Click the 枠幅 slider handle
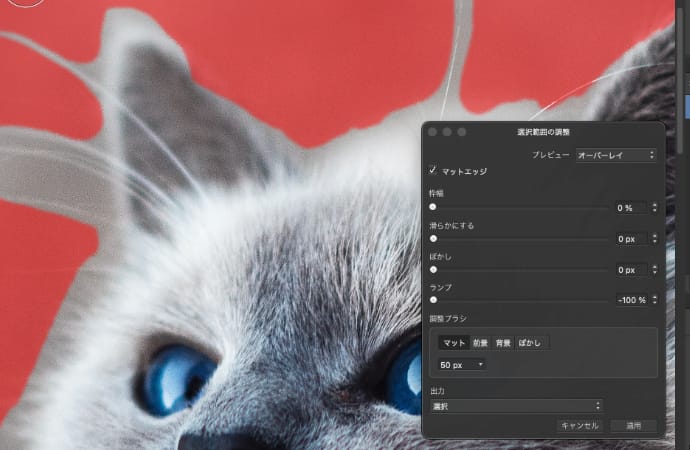The image size is (690, 450). tap(433, 208)
